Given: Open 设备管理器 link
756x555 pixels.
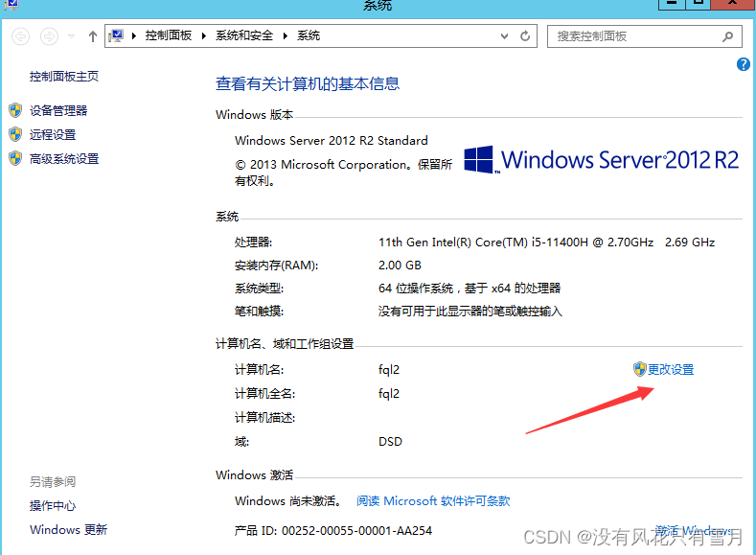Looking at the screenshot, I should (x=58, y=110).
